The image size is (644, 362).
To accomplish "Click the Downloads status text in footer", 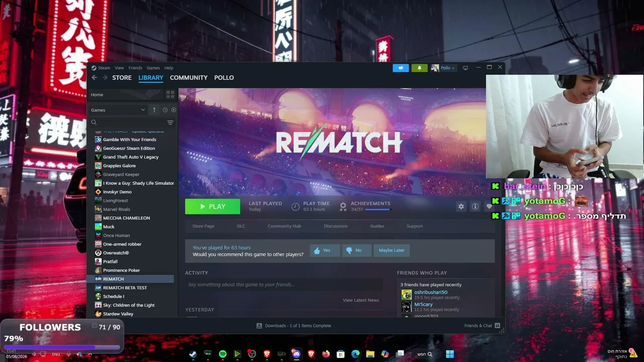I will coord(298,326).
